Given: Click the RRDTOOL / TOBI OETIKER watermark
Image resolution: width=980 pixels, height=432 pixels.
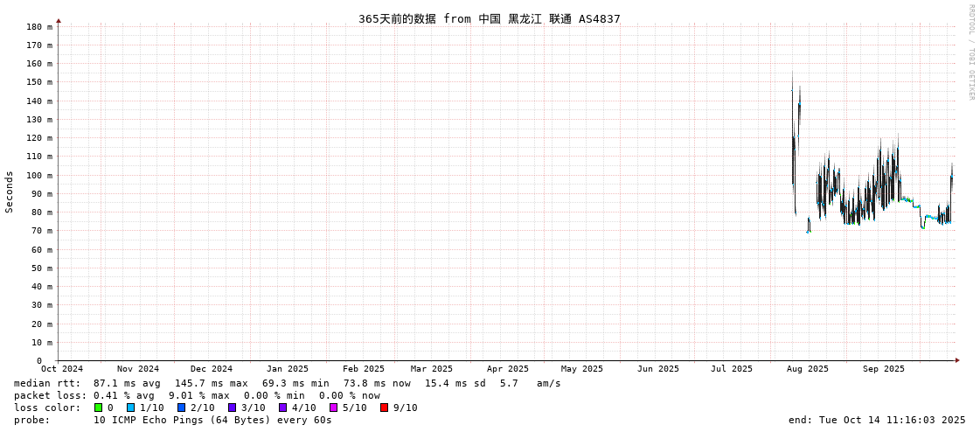Looking at the screenshot, I should coord(970,52).
